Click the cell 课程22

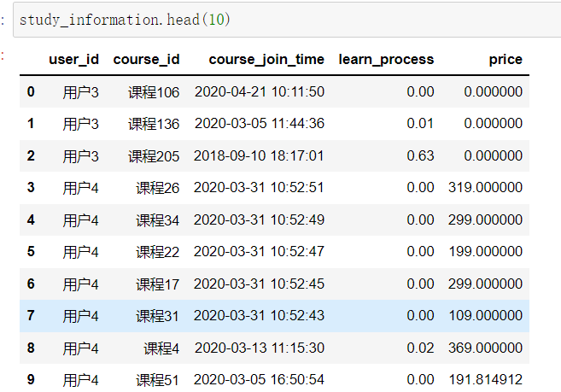tap(157, 252)
